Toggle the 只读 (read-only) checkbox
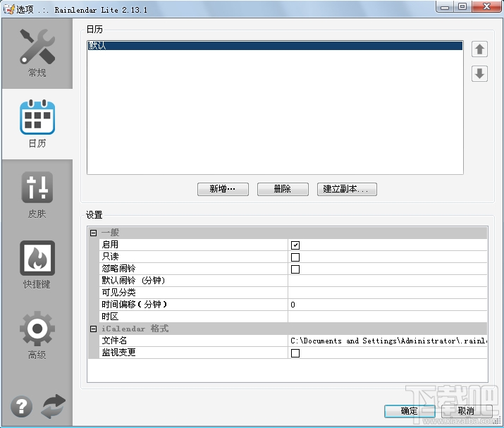Image resolution: width=504 pixels, height=428 pixels. (295, 257)
